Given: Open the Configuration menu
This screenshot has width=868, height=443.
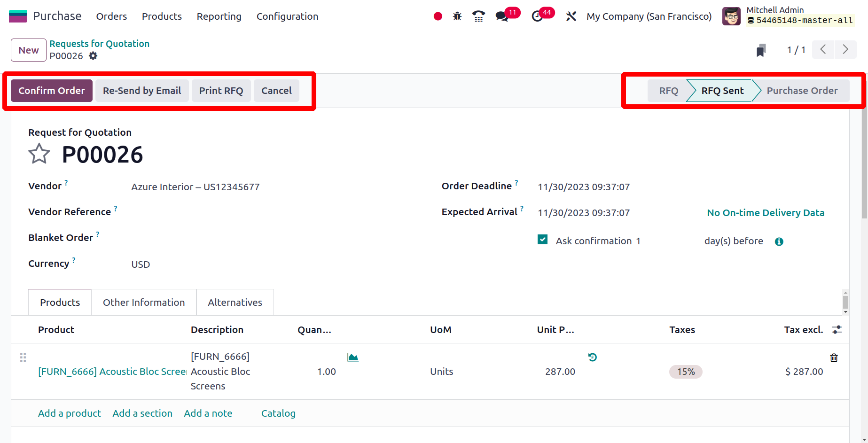Looking at the screenshot, I should [x=287, y=16].
